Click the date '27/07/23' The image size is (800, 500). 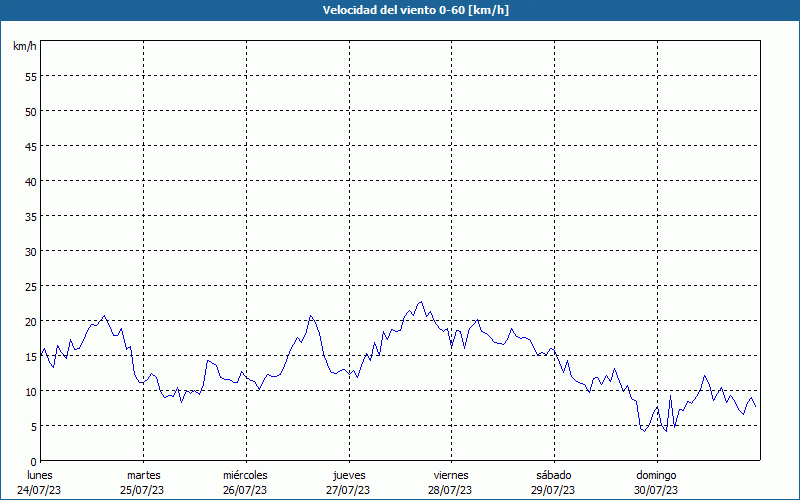(x=348, y=490)
